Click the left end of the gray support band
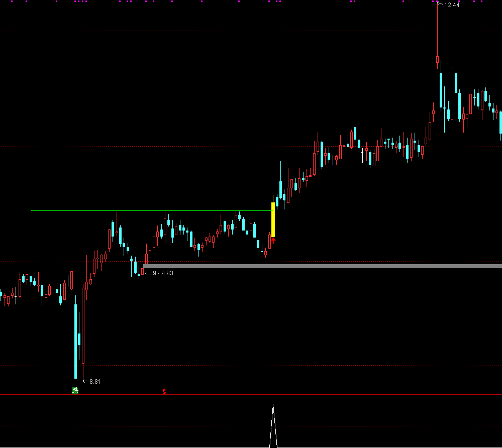 tap(145, 266)
